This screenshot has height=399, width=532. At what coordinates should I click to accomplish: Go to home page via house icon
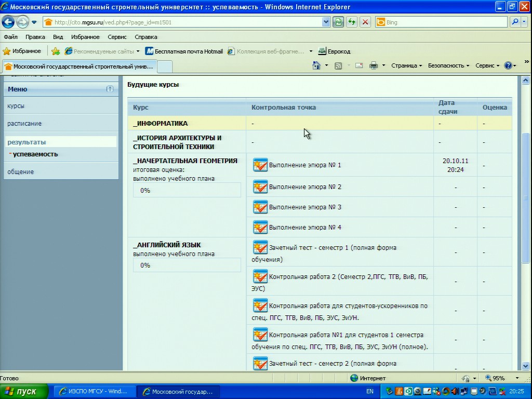click(x=316, y=65)
